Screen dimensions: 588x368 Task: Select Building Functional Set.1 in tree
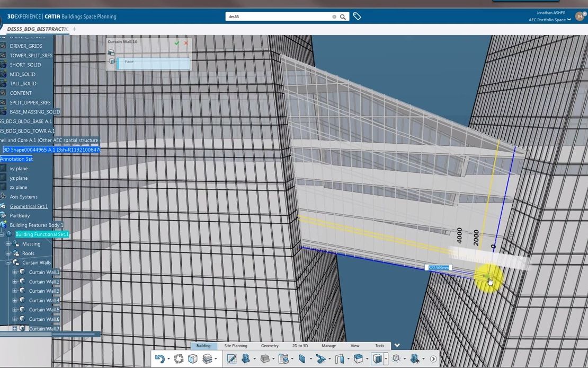(42, 234)
